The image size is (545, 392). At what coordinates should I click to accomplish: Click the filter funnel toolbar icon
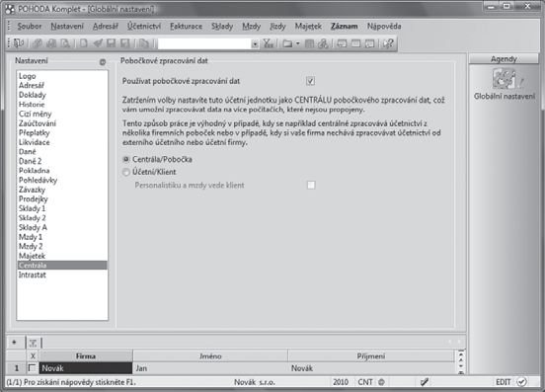point(268,43)
